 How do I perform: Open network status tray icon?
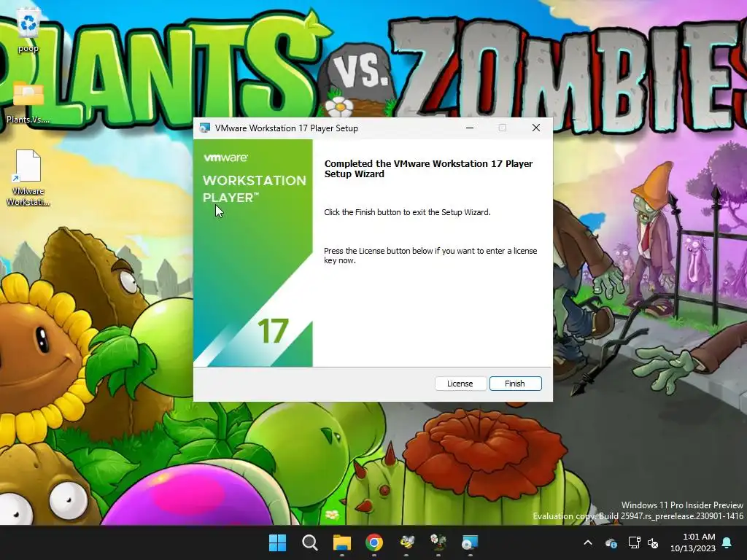coord(634,542)
